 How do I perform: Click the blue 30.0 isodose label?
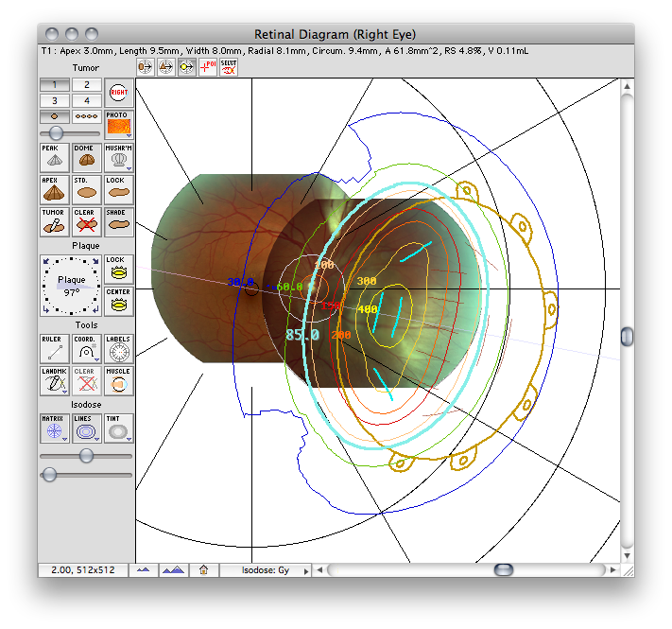click(240, 282)
